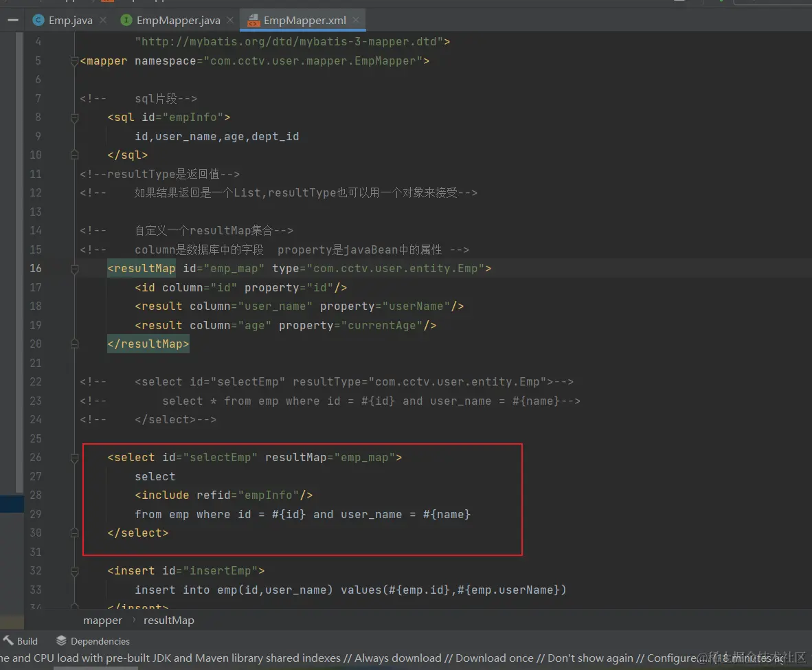Click line number 16 in the gutter
The height and width of the screenshot is (670, 812).
point(36,269)
